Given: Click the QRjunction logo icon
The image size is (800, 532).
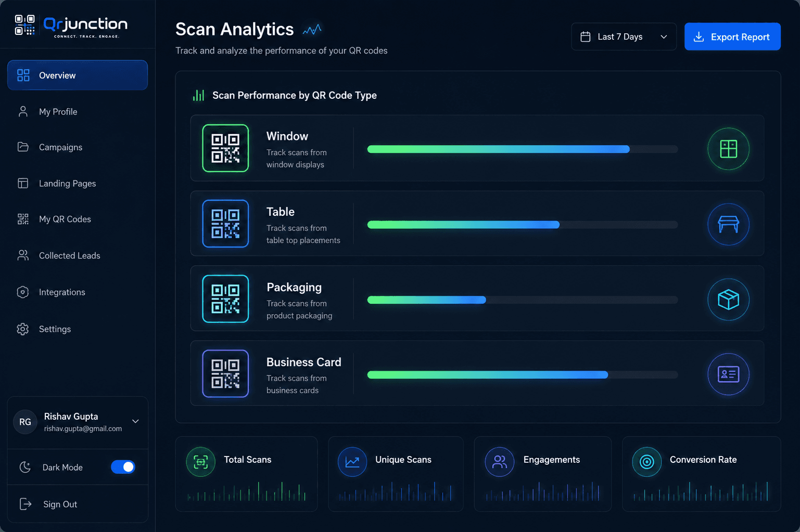Looking at the screenshot, I should point(24,25).
